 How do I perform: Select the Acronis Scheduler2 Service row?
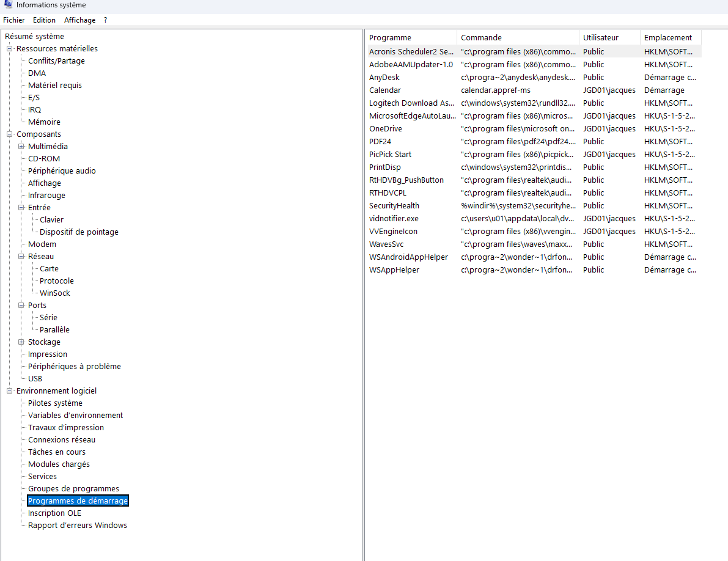click(x=534, y=51)
